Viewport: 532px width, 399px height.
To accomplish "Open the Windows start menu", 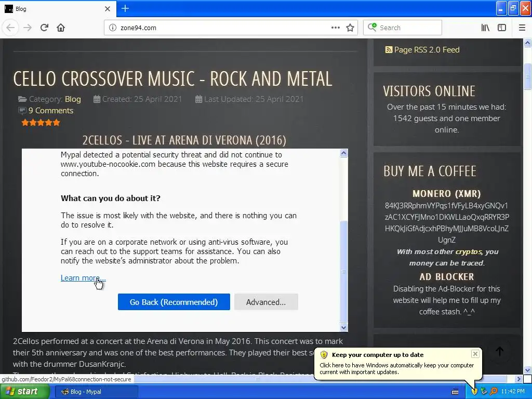I will tap(24, 392).
